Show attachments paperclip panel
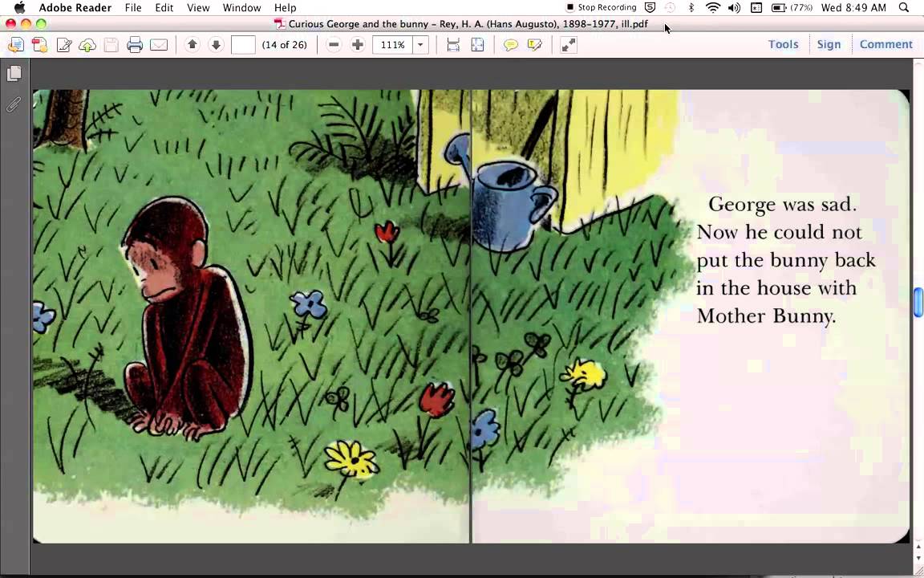 (14, 104)
